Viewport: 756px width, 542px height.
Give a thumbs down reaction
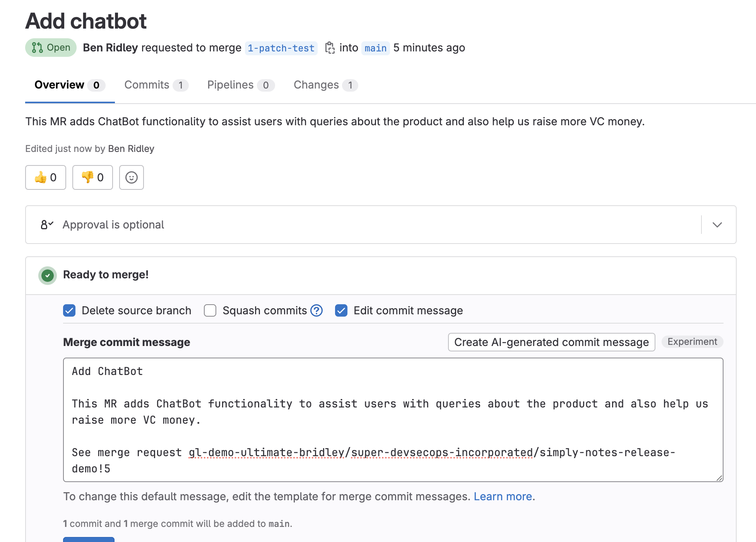click(92, 177)
